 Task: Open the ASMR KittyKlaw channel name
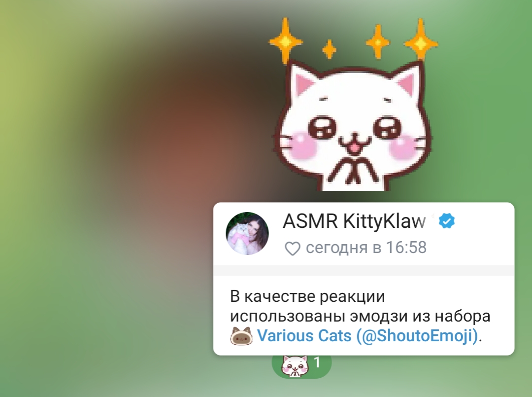coord(354,221)
